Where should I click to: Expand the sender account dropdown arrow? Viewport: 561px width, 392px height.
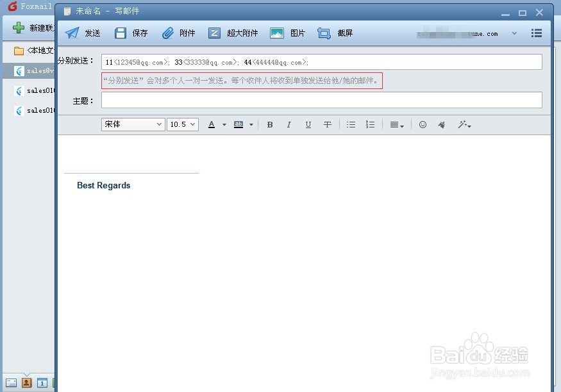coord(514,33)
